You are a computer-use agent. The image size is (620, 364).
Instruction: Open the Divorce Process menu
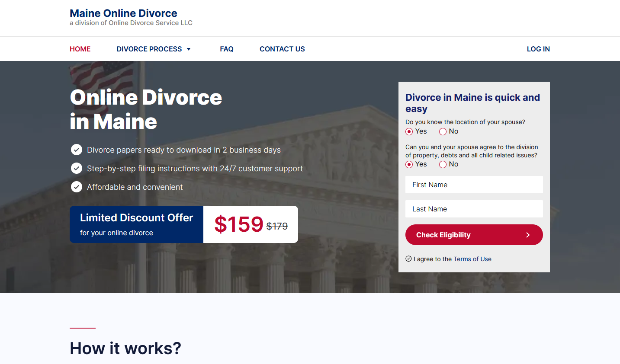pos(149,49)
